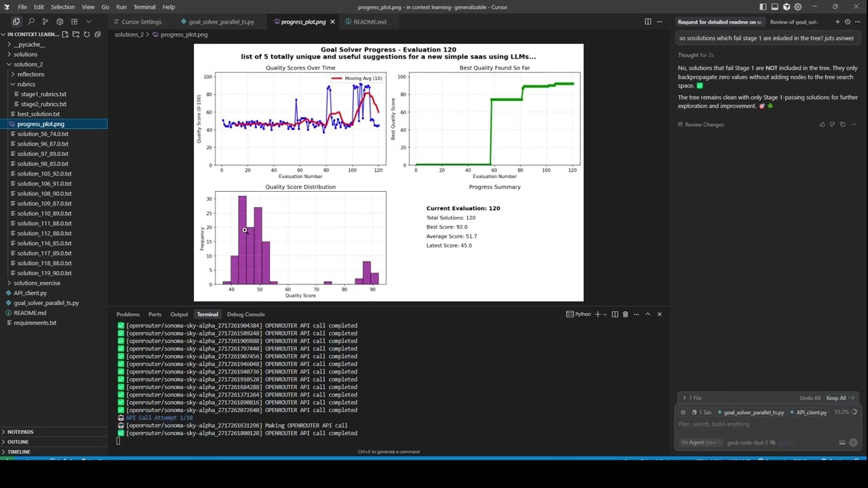Viewport: 868px width, 488px height.
Task: Open the Source Control view icon
Action: (45, 22)
